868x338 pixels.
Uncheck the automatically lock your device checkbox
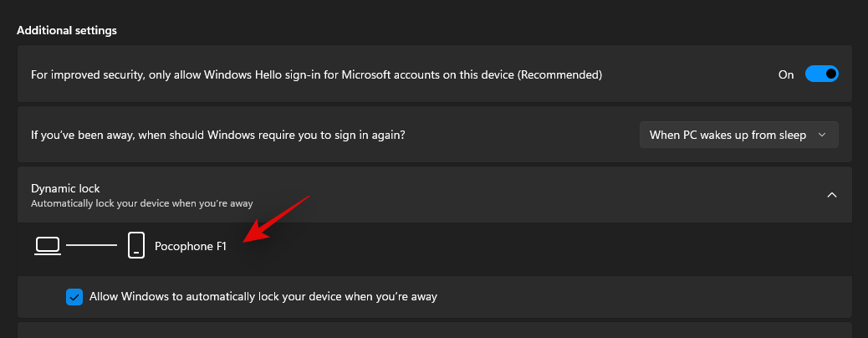[x=74, y=297]
